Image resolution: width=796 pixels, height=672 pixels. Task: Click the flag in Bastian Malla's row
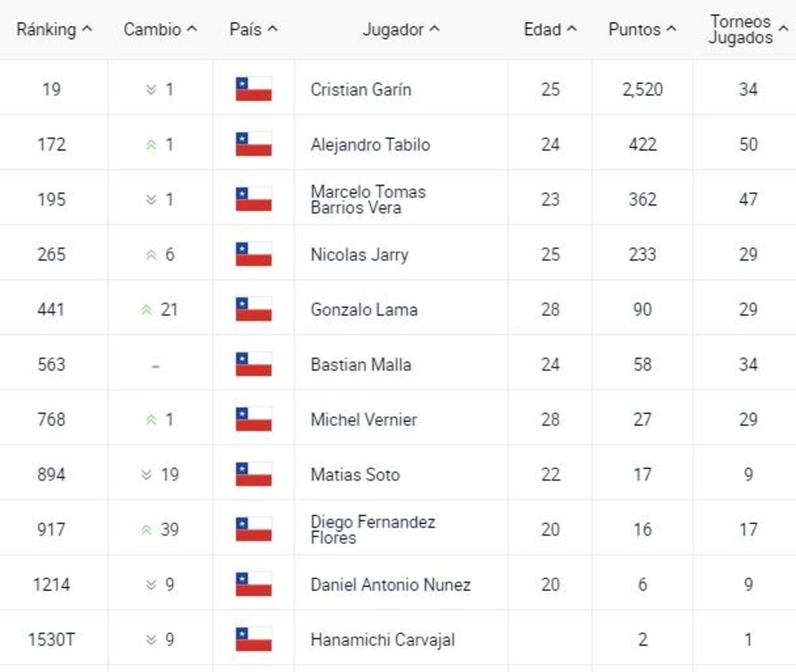pyautogui.click(x=253, y=364)
